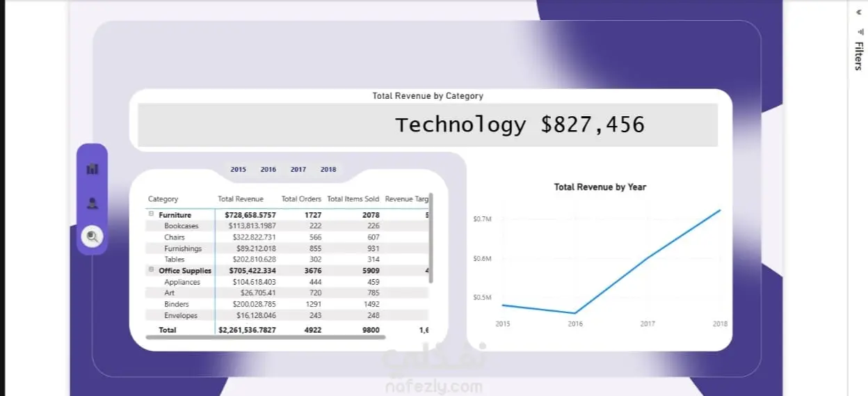Filter by year 2017 slicer
Viewport: 868px width, 396px height.
(298, 169)
